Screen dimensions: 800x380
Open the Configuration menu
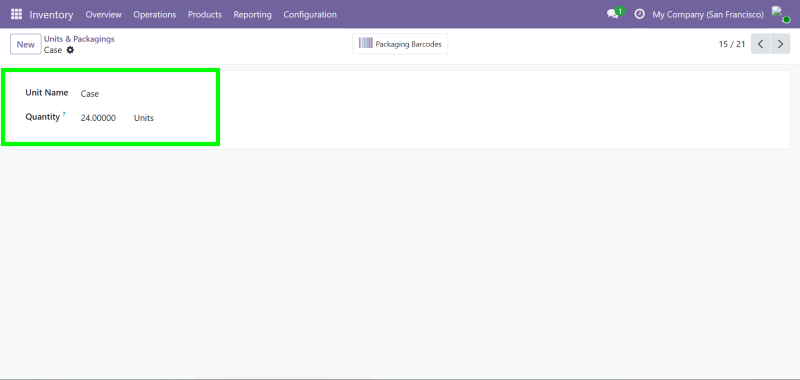click(310, 15)
